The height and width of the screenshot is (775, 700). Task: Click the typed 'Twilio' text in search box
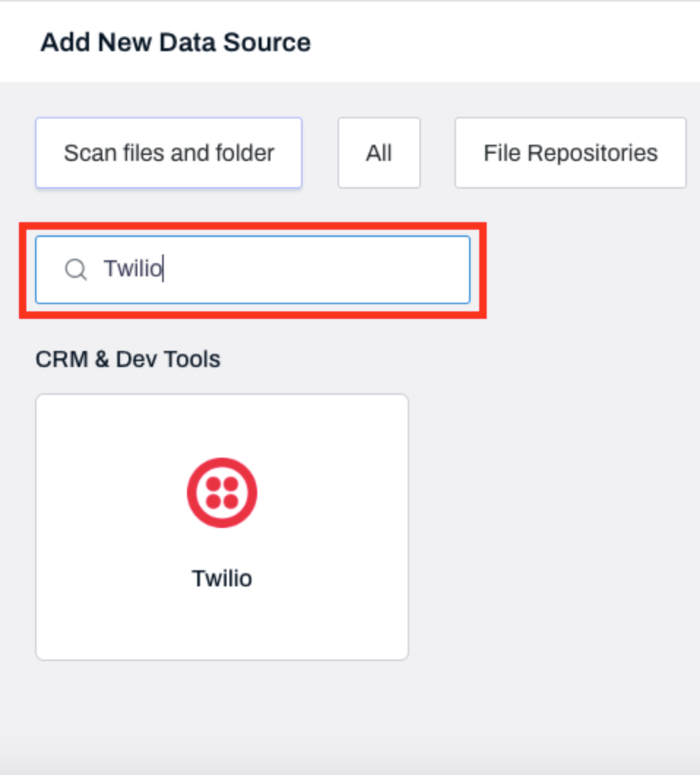click(x=132, y=269)
